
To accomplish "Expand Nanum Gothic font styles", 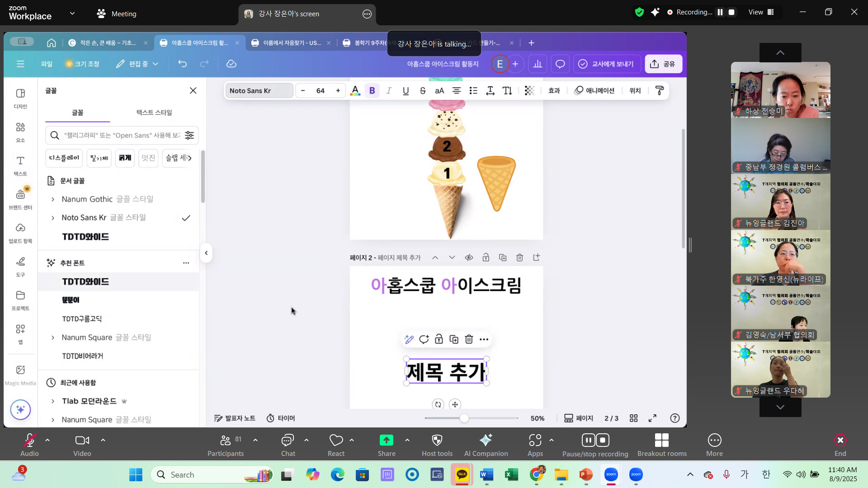I will pos(53,199).
